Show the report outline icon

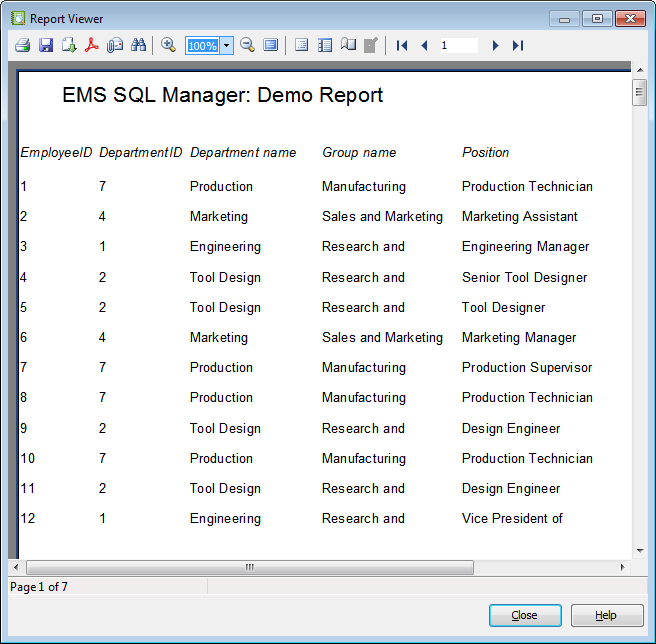301,45
